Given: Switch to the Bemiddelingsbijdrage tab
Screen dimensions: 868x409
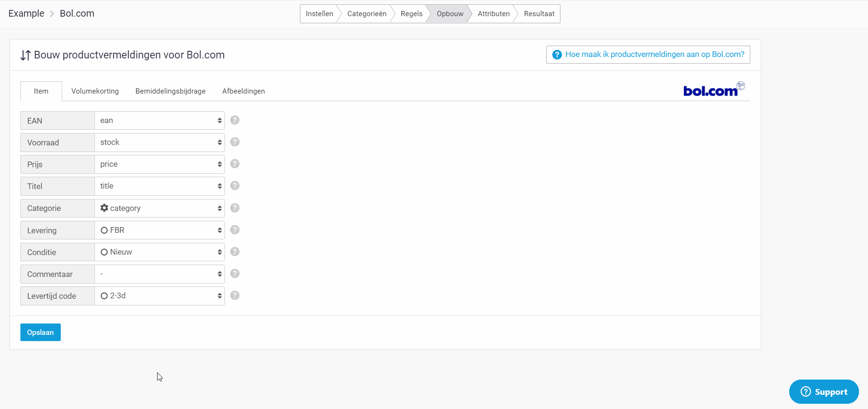Looking at the screenshot, I should [170, 91].
